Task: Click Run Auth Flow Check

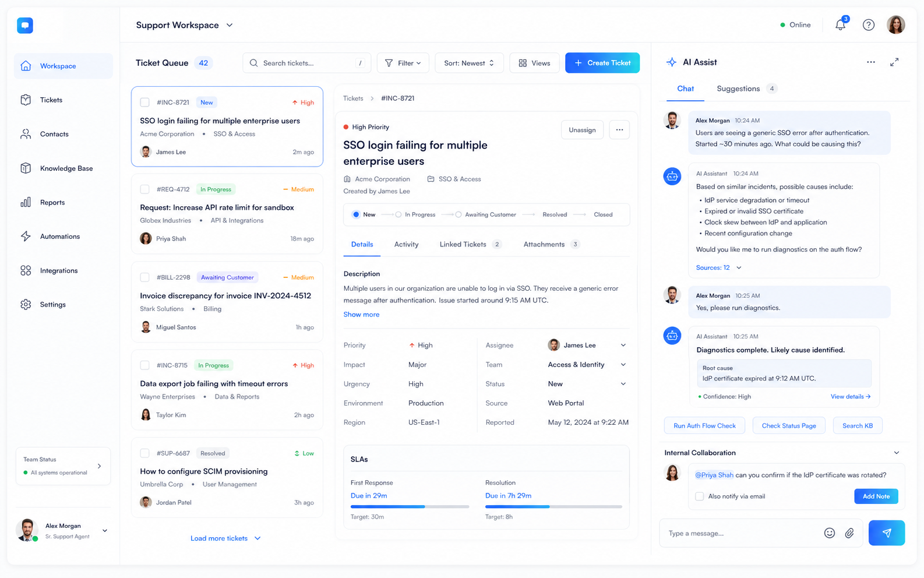Action: click(704, 426)
